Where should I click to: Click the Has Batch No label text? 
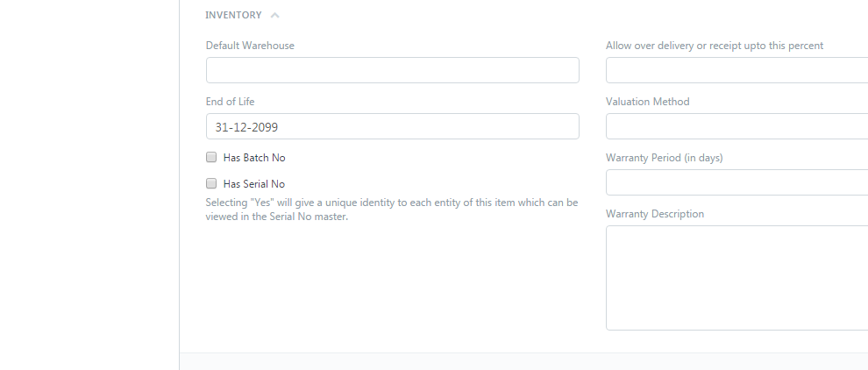[x=254, y=158]
